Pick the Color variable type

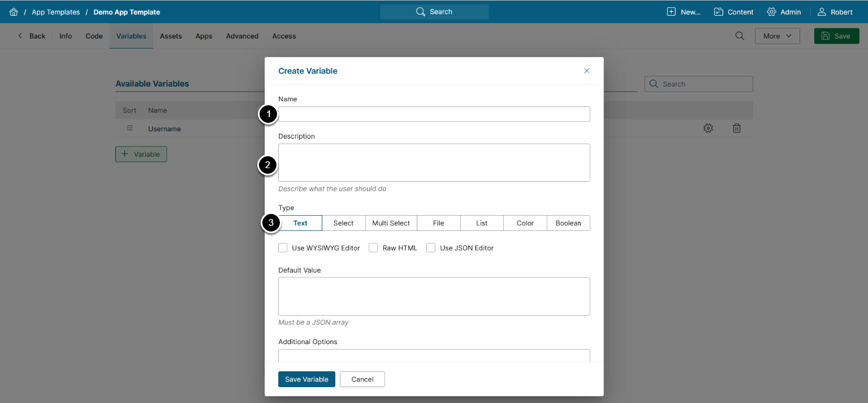click(525, 223)
